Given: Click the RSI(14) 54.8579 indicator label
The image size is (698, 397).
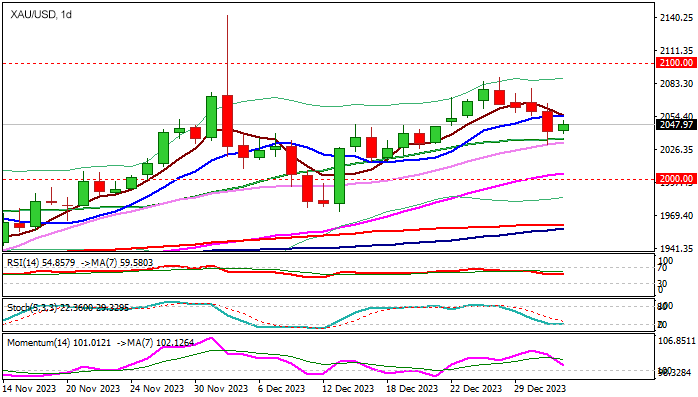Looking at the screenshot, I should click(41, 263).
